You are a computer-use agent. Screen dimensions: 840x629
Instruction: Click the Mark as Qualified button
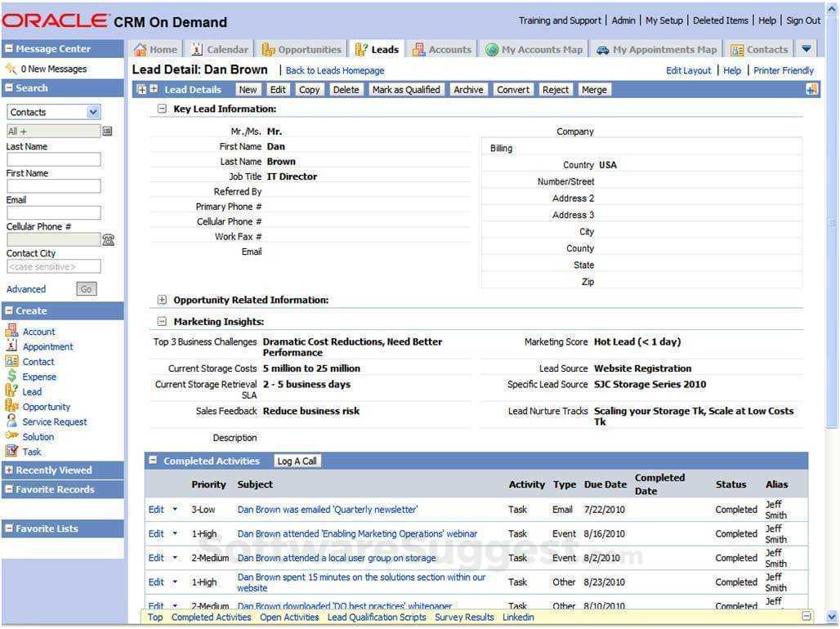pyautogui.click(x=404, y=89)
